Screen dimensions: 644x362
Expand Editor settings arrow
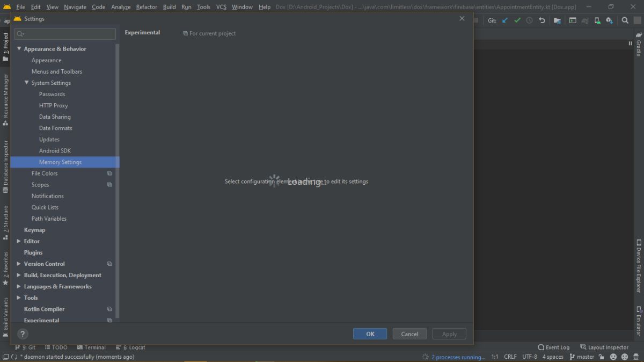pos(19,241)
